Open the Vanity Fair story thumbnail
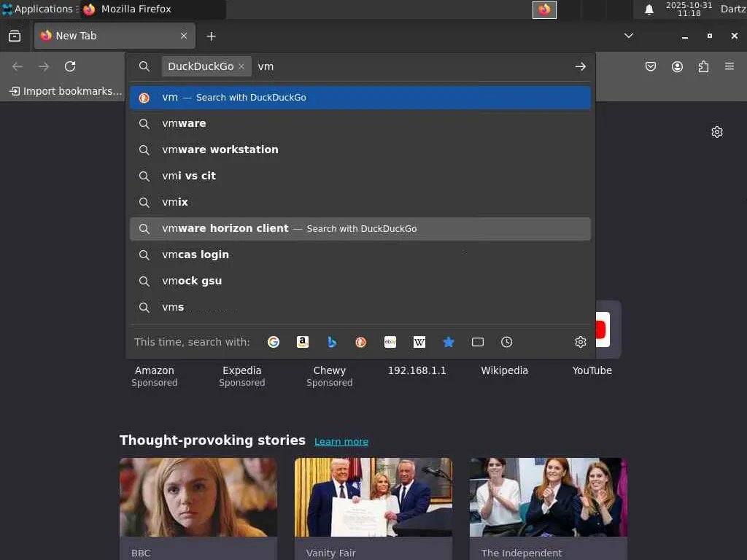Image resolution: width=747 pixels, height=560 pixels. coord(373,497)
